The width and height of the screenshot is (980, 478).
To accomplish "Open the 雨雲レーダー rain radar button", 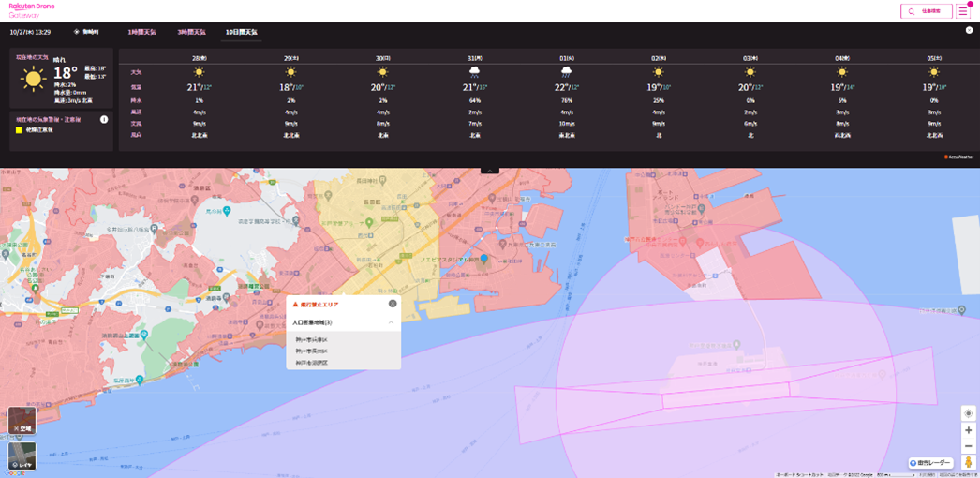I will pyautogui.click(x=930, y=463).
